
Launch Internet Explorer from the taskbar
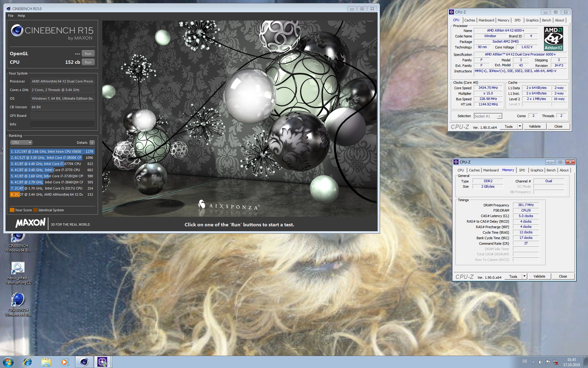pyautogui.click(x=28, y=362)
